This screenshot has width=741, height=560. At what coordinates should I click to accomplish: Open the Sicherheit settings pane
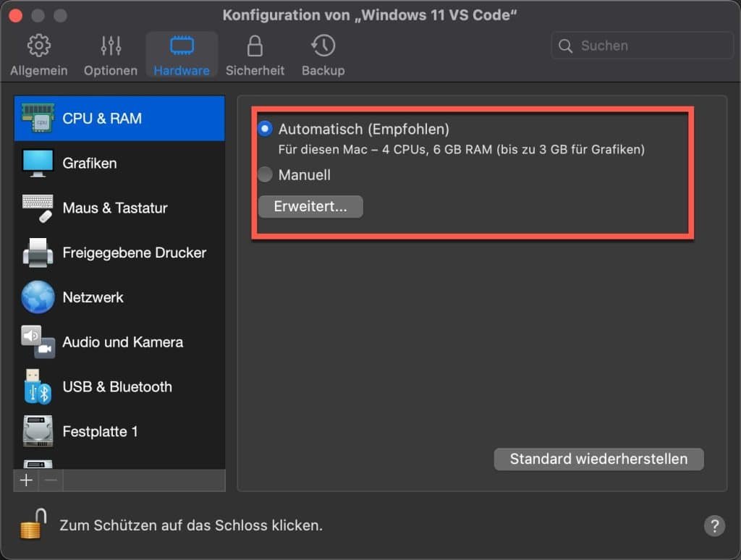pyautogui.click(x=255, y=54)
